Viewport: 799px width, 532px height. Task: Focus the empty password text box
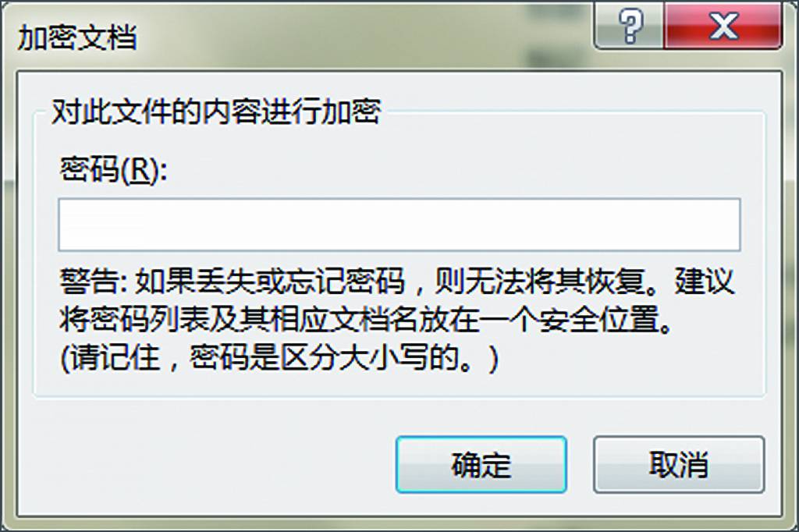pyautogui.click(x=399, y=225)
